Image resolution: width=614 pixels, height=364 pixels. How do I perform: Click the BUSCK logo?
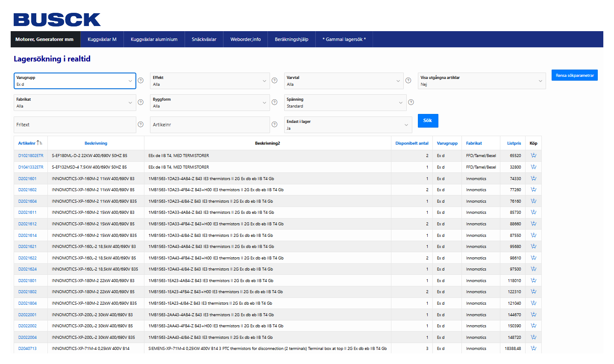click(57, 20)
